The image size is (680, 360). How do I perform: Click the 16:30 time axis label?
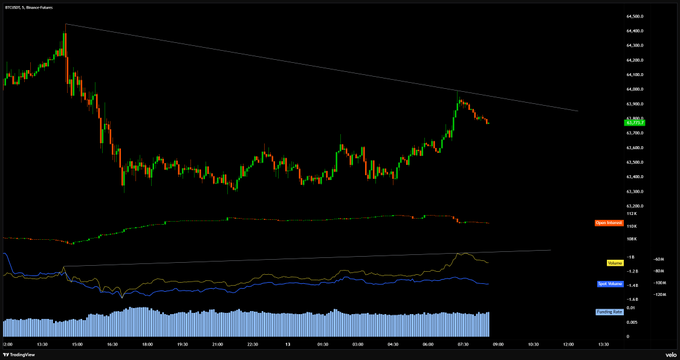(x=112, y=344)
